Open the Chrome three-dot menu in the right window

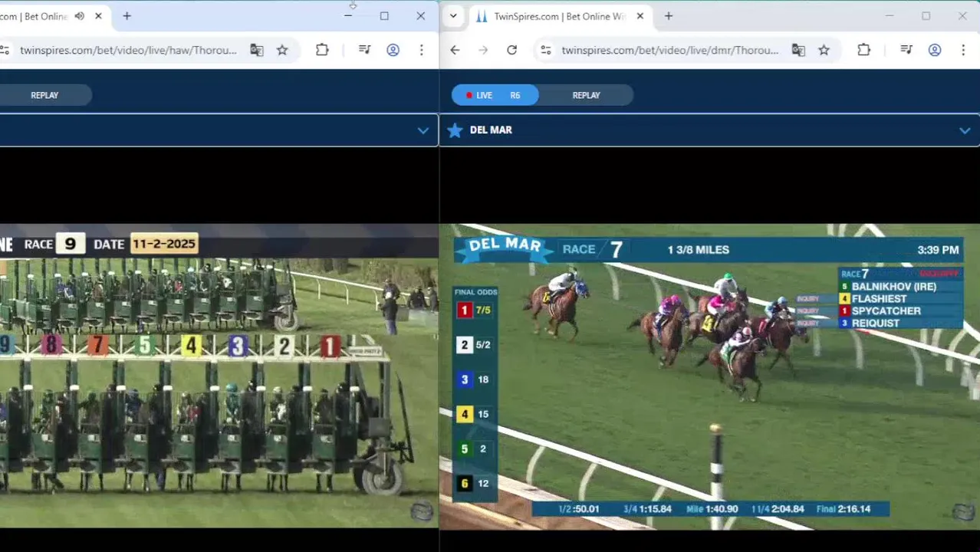pos(962,50)
